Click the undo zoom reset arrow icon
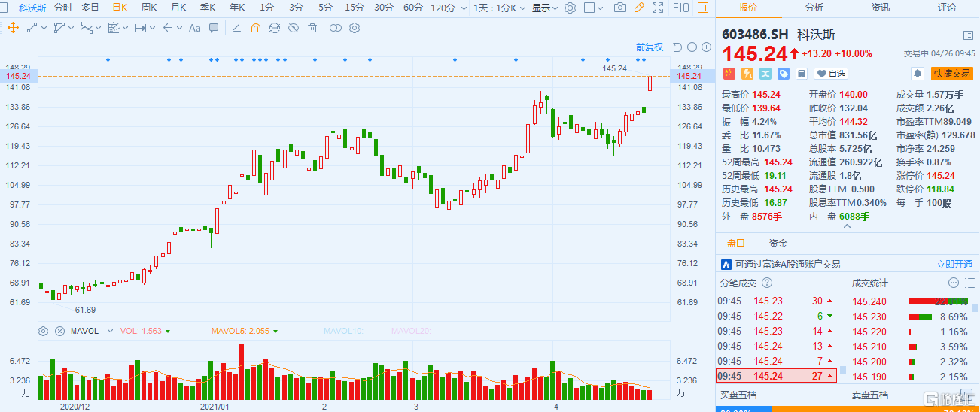This screenshot has width=980, height=412. click(676, 47)
